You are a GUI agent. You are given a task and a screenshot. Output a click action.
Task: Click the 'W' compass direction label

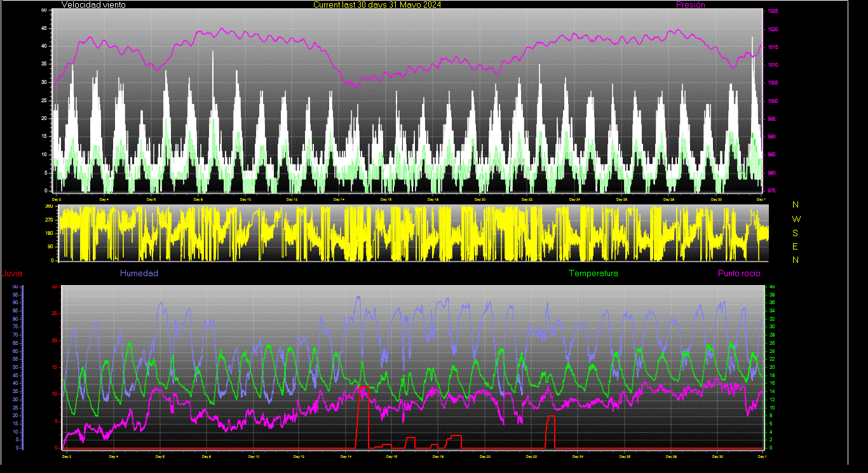tap(796, 219)
